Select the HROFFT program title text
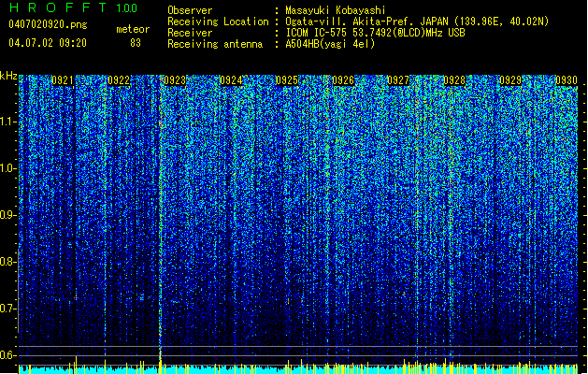 point(58,7)
